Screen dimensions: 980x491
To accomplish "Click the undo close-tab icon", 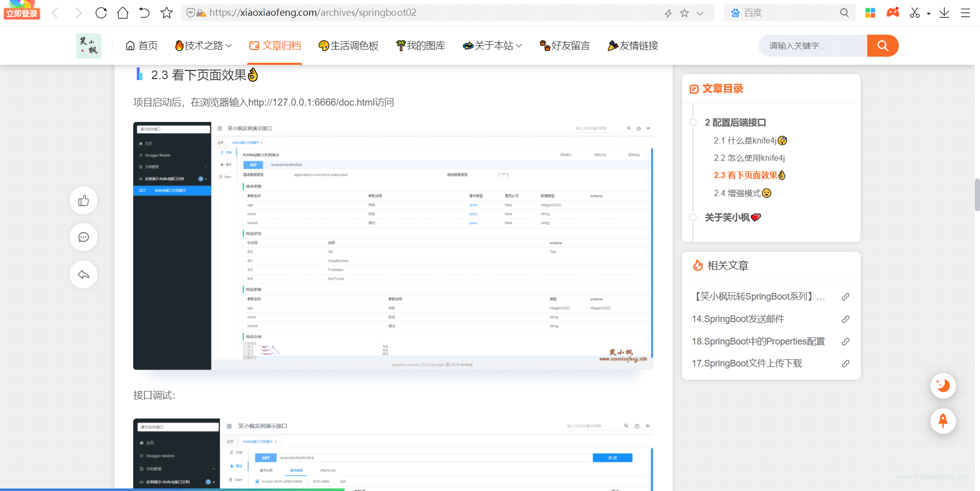I will (144, 13).
